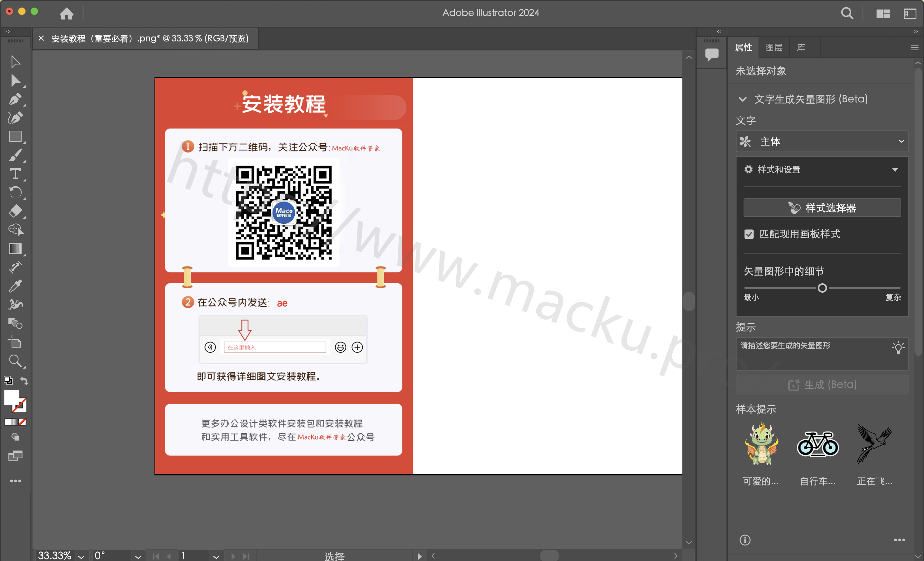924x561 pixels.
Task: Set fill to none mode
Action: tap(22, 422)
